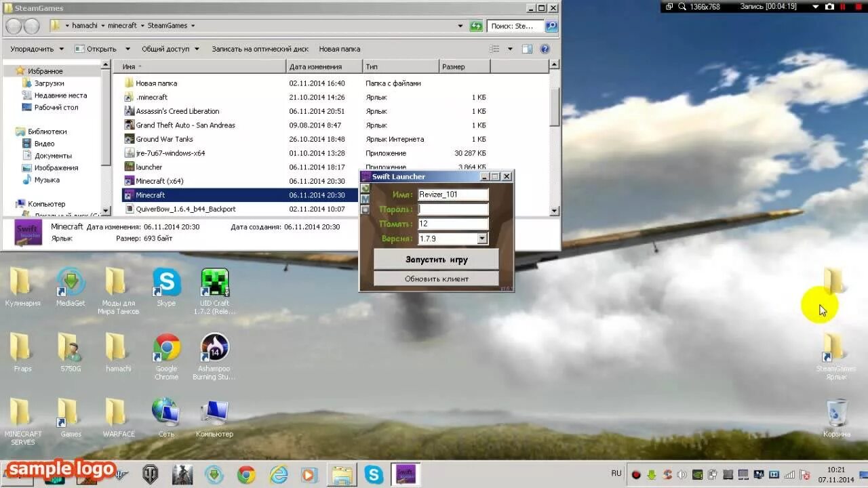The image size is (868, 488).
Task: Select Загрузки in navigation pane
Action: coord(49,83)
